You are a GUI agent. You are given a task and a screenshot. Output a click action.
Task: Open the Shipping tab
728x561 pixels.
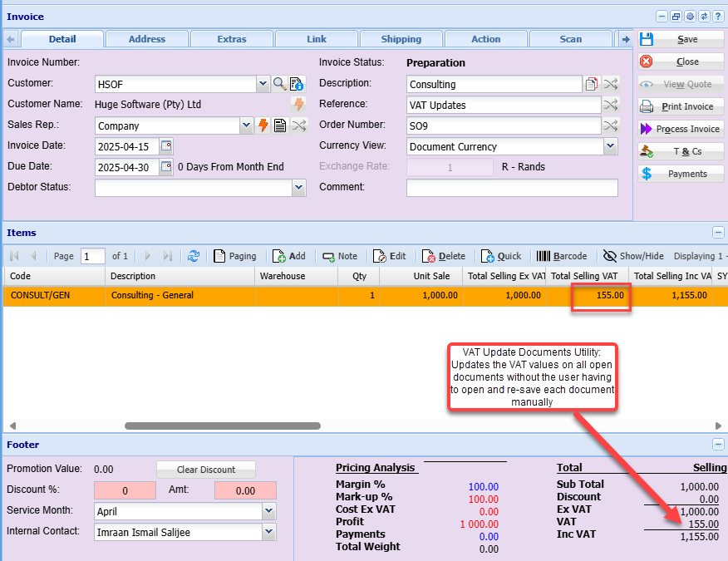401,39
